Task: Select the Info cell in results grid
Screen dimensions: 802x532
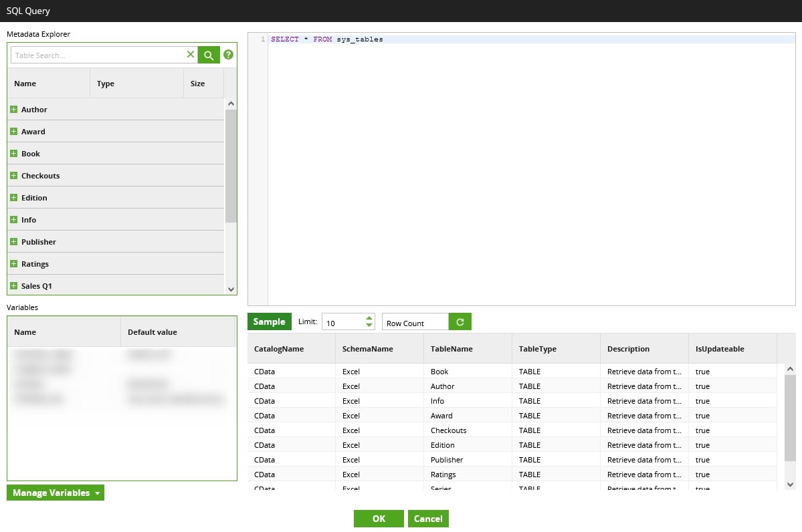Action: 468,401
